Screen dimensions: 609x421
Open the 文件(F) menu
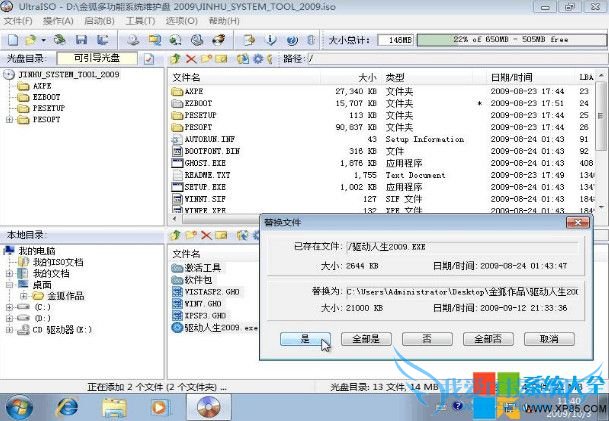point(18,21)
